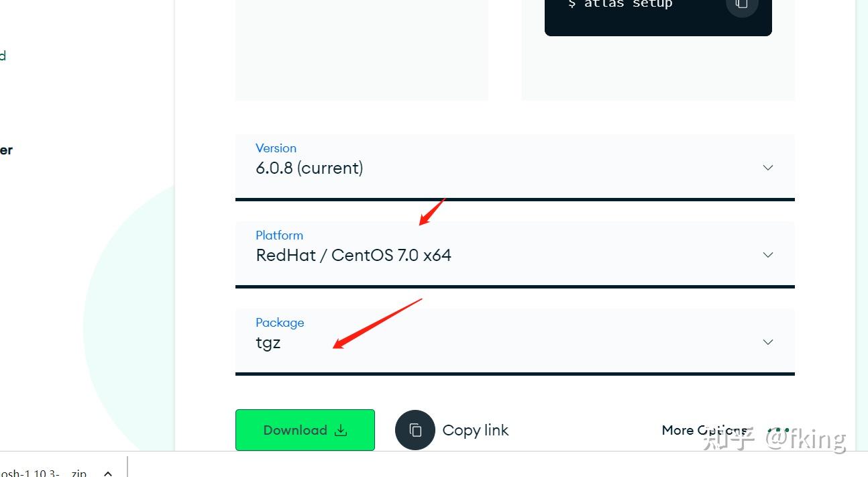Screen dimensions: 868x477
Task: Click the blue 'Package' field label
Action: pos(280,323)
